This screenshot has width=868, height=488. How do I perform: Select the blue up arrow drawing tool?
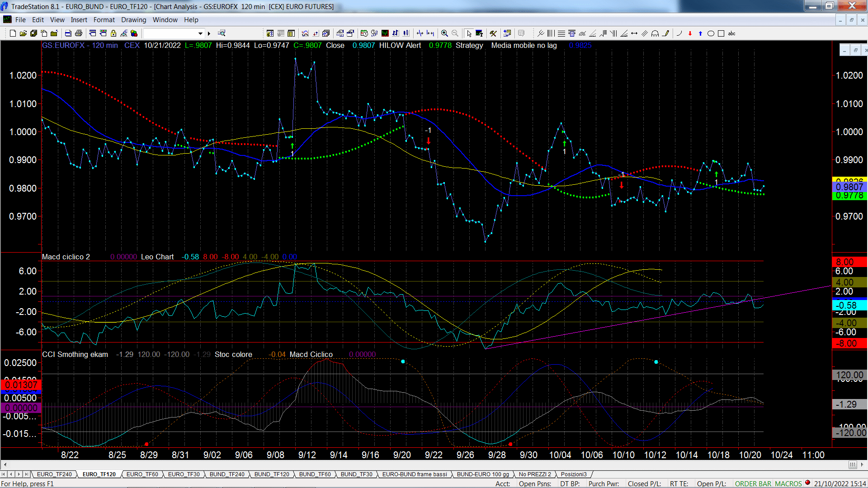700,33
